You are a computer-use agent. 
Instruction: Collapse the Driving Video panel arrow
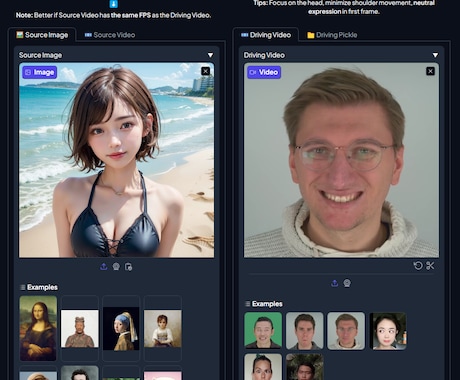coord(435,55)
